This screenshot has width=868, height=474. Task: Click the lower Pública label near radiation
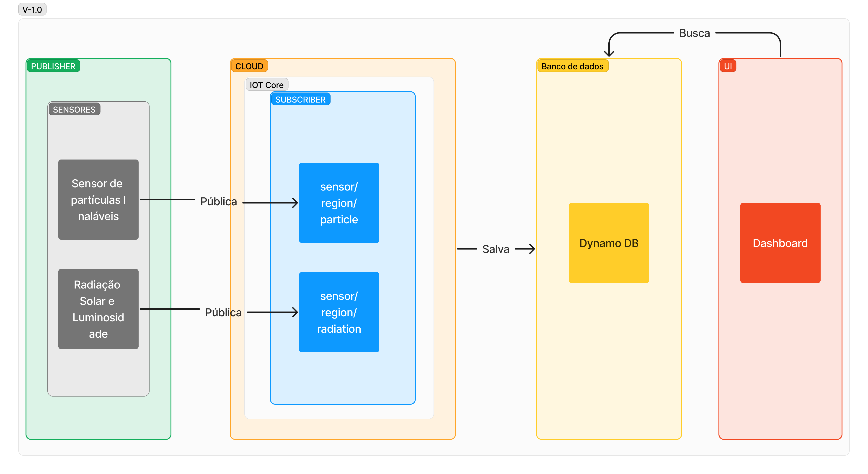pos(223,312)
